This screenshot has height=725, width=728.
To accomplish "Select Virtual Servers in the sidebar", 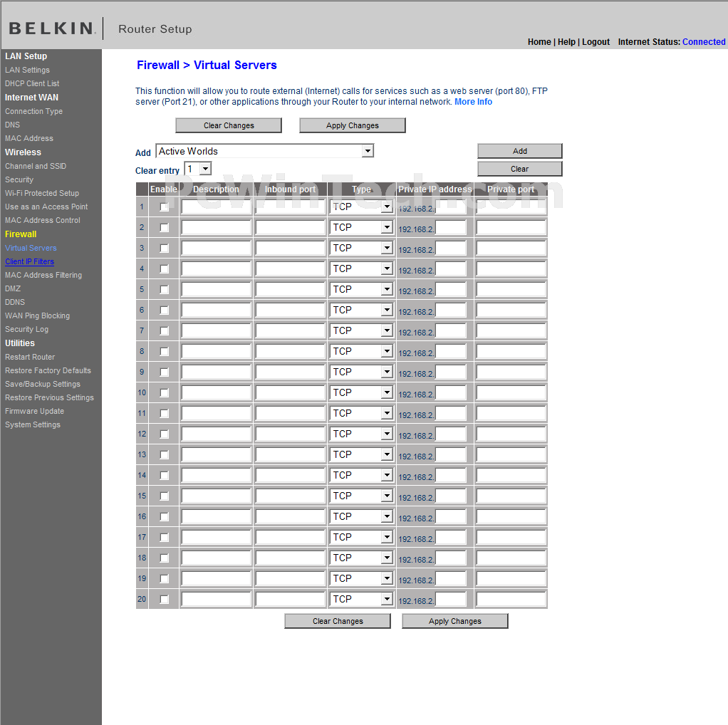I will (31, 249).
